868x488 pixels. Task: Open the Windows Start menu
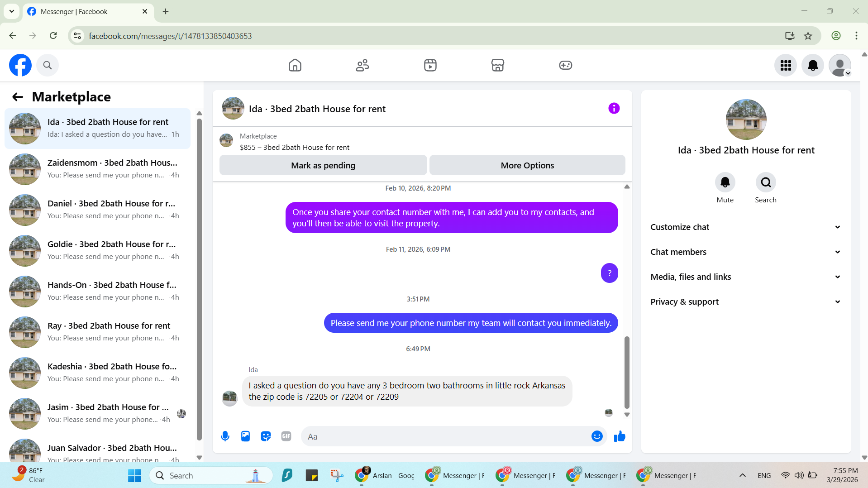[x=134, y=475]
